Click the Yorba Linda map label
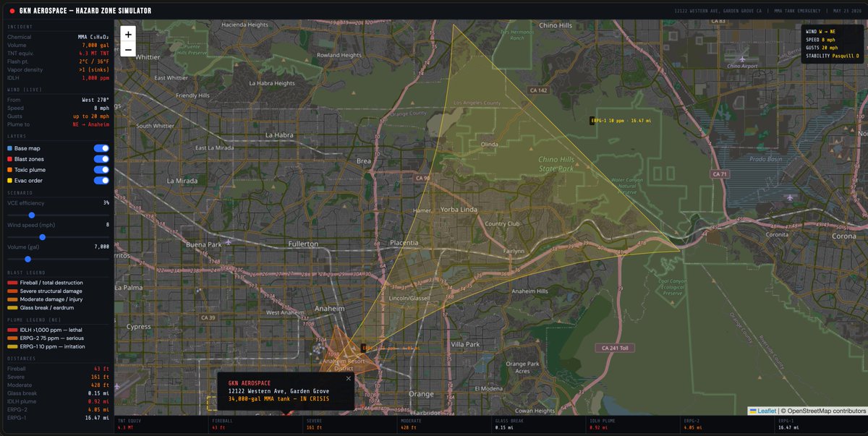Screen dimensions: 868x436 [x=459, y=210]
